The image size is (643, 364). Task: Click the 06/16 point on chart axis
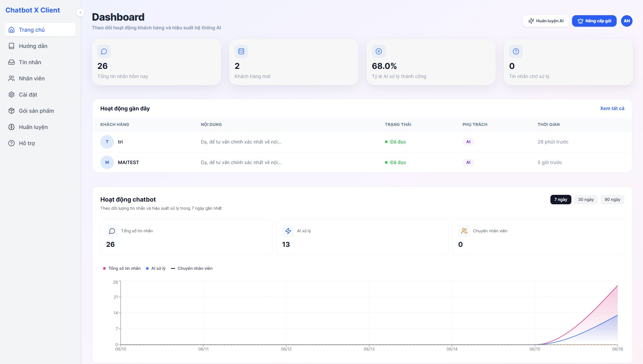click(618, 349)
